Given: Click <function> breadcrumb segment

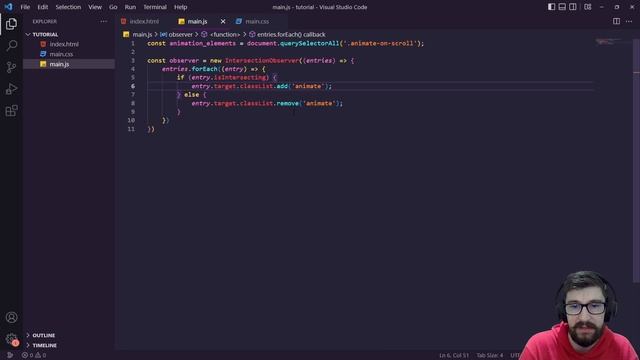Looking at the screenshot, I should [225, 35].
